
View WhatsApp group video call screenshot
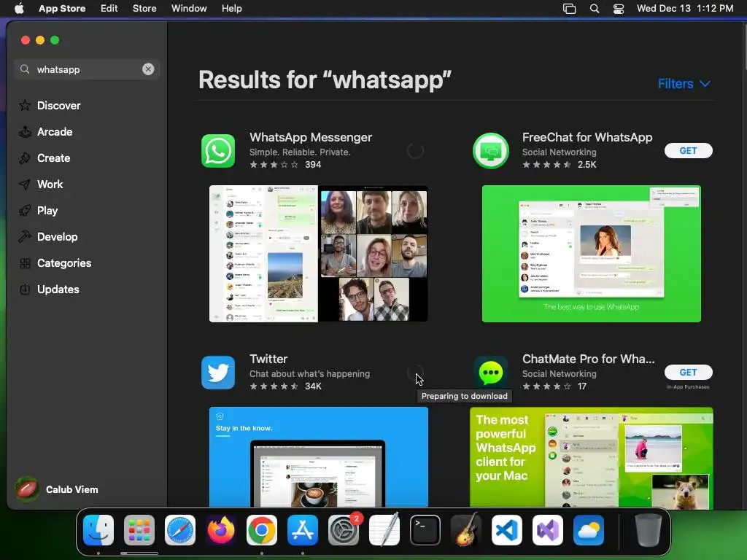pyautogui.click(x=373, y=253)
